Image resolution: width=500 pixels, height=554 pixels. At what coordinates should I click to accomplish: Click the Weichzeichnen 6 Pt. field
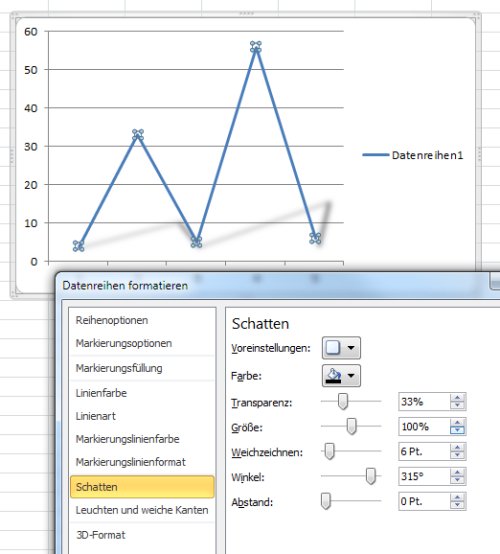[424, 452]
